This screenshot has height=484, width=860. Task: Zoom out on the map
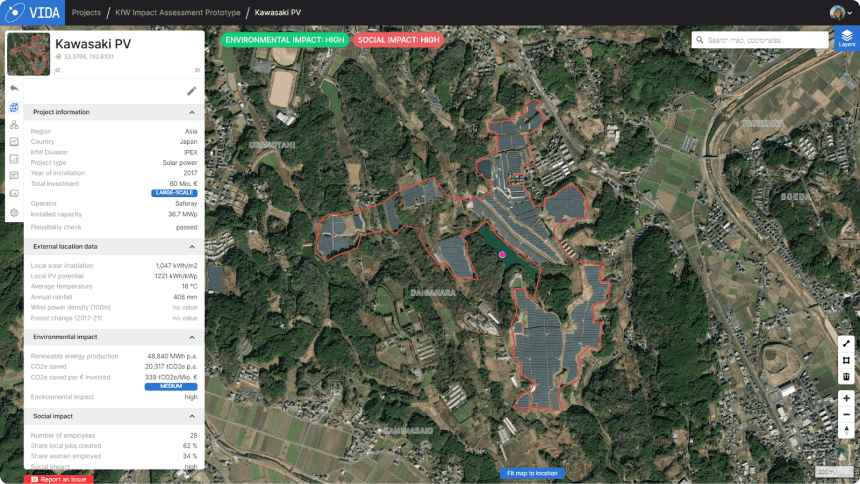(846, 414)
